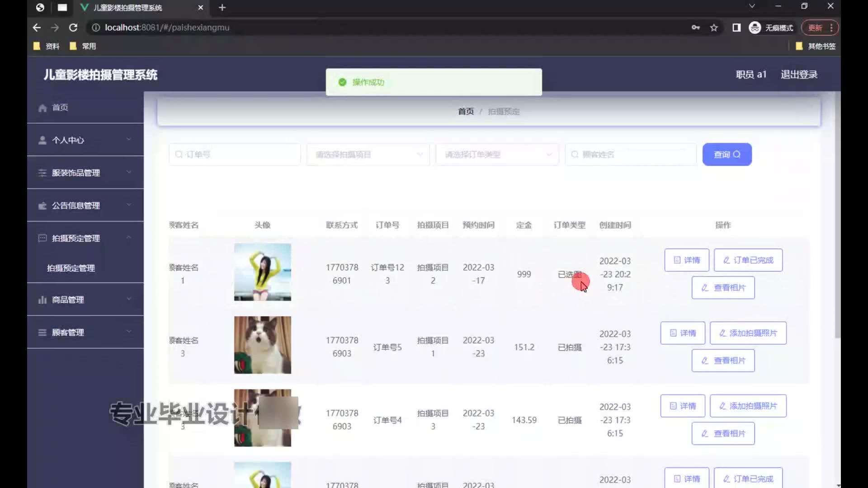
Task: Expand 商品管理 sidebar menu
Action: pyautogui.click(x=85, y=300)
